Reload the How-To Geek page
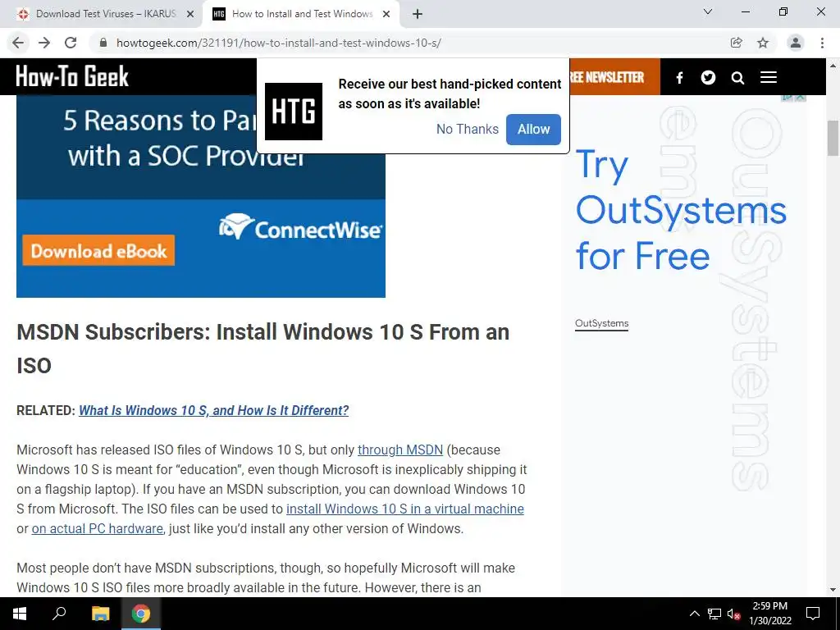 pyautogui.click(x=71, y=43)
